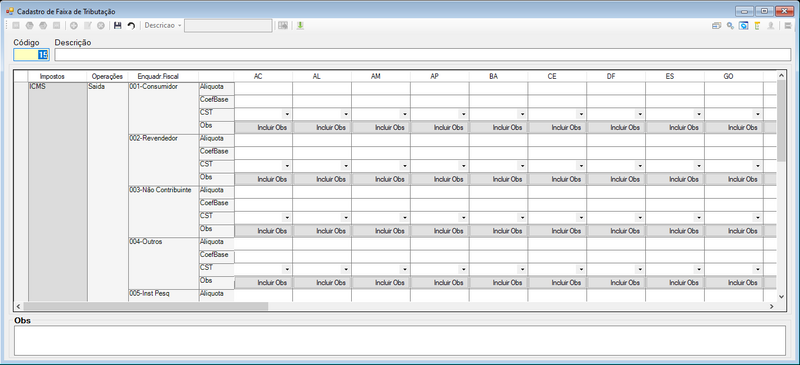This screenshot has height=365, width=800.
Task: Open CST dropdown for 003-Não Contribuinte under CE
Action: [x=581, y=218]
